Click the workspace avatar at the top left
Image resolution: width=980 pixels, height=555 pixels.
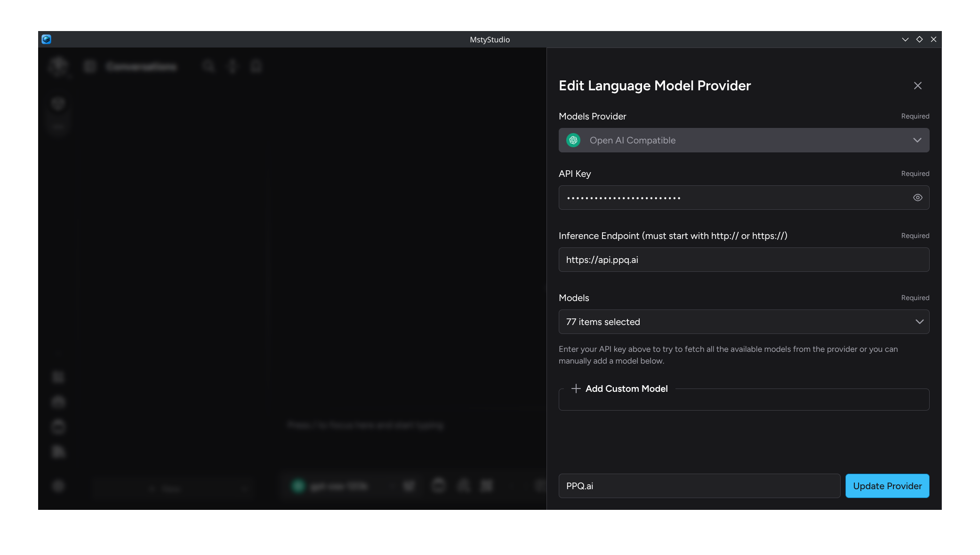click(58, 66)
